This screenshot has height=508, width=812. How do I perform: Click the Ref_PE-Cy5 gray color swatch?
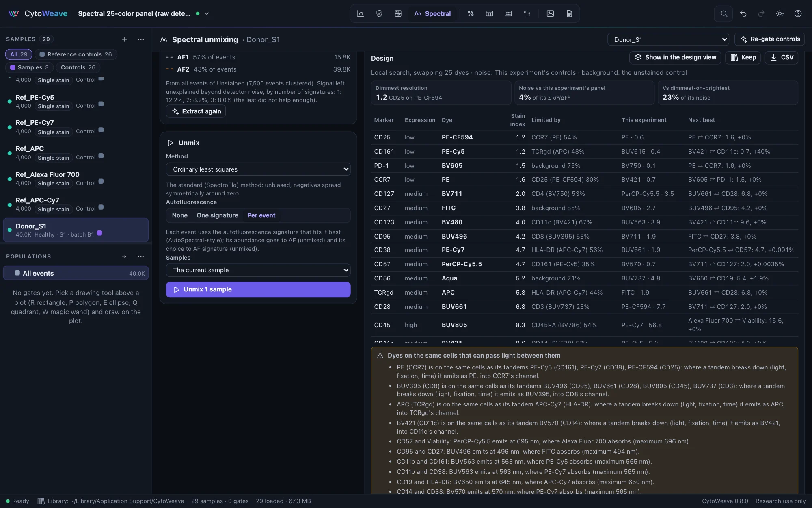pyautogui.click(x=101, y=104)
